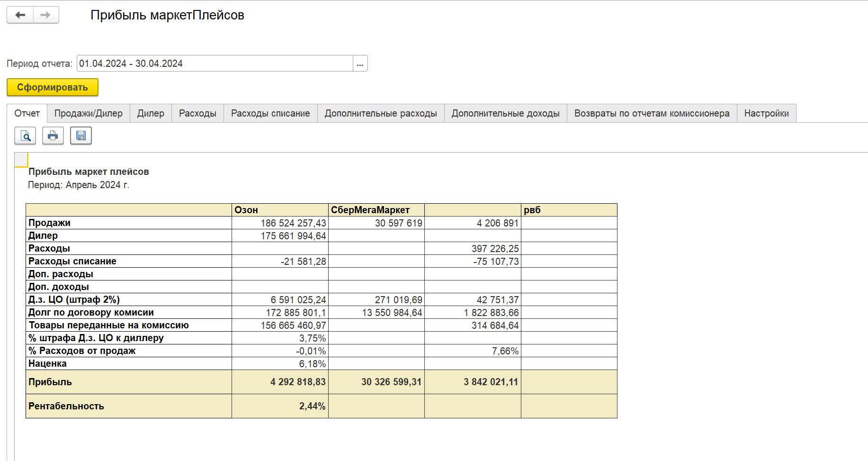Select the Рентабельность value 2,44% cell
This screenshot has width=868, height=461.
point(280,406)
